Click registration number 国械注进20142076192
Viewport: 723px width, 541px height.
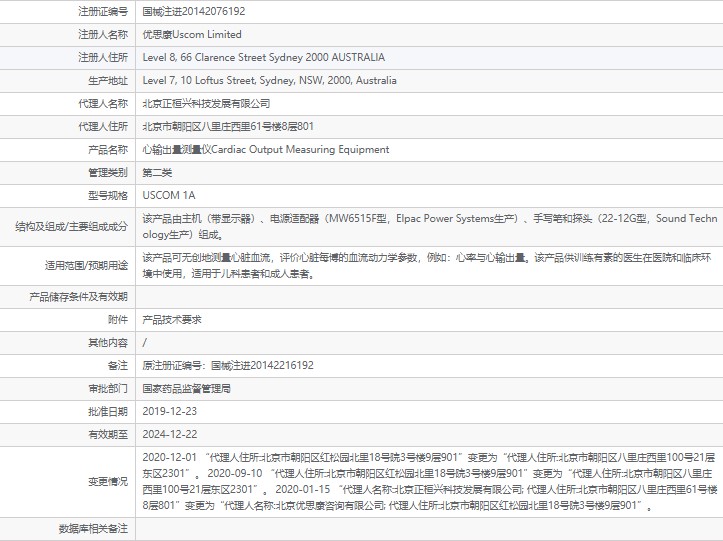194,12
